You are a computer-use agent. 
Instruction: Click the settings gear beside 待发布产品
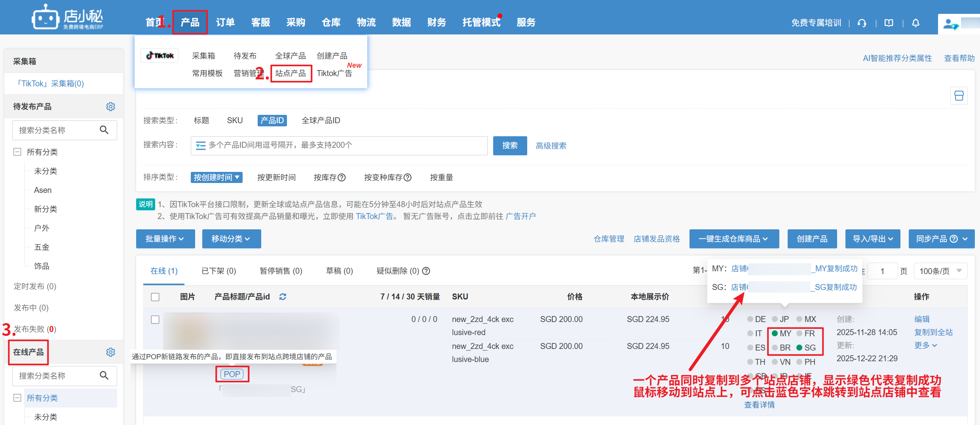(x=110, y=107)
